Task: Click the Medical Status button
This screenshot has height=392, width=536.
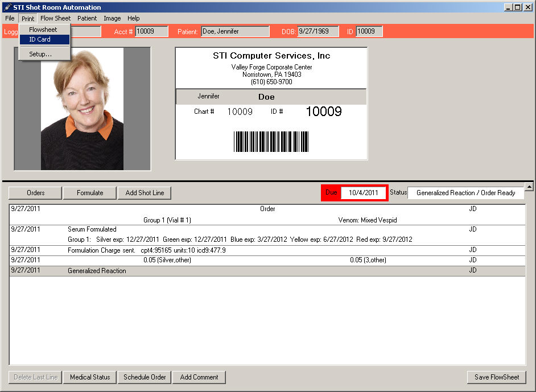Action: point(90,377)
